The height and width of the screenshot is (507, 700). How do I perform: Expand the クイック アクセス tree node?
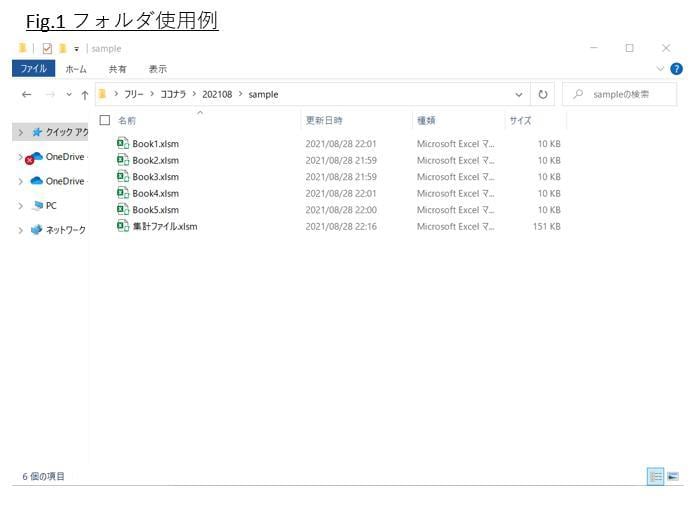tap(21, 133)
